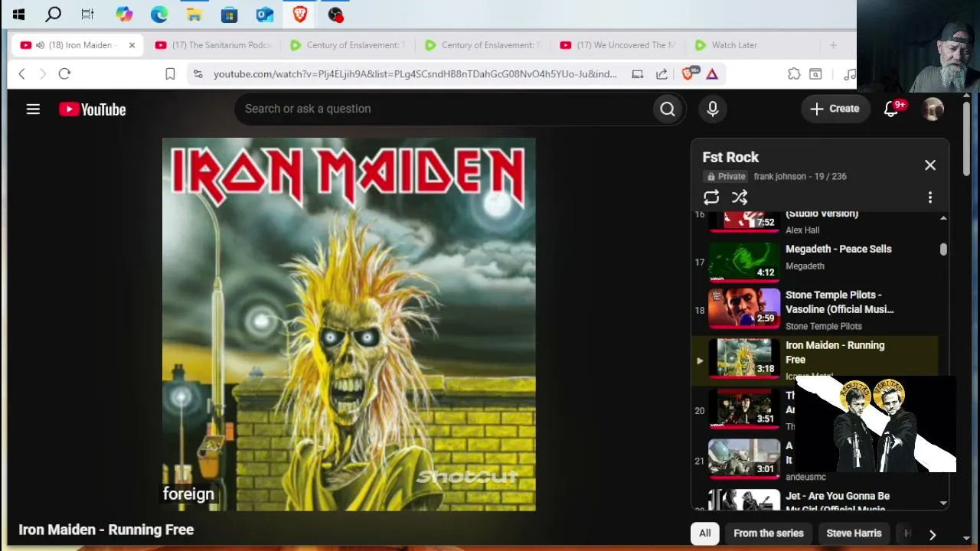Open playlist thumbnail with 3:51 duration
The height and width of the screenshot is (551, 980).
tap(743, 408)
